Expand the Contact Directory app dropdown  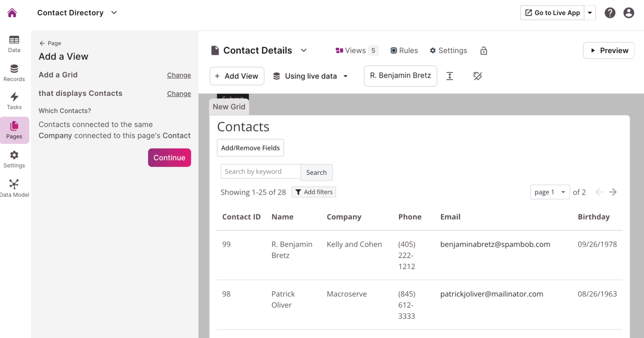click(x=114, y=13)
